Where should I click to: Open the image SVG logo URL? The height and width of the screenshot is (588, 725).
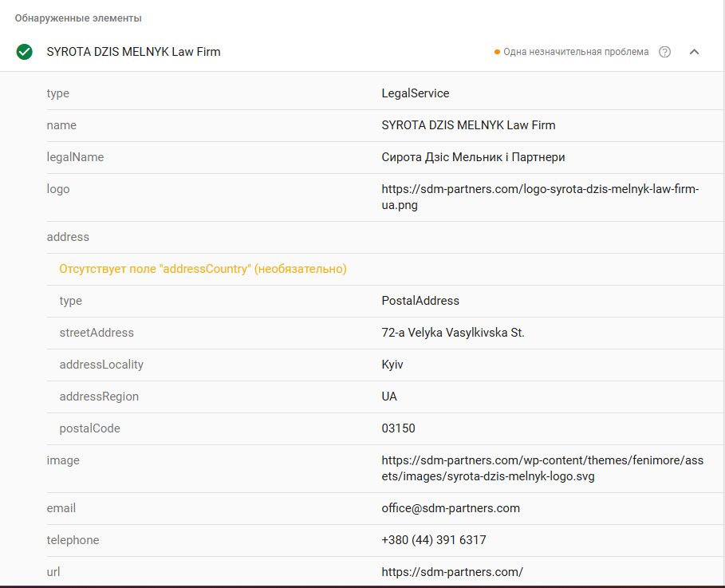tap(542, 468)
